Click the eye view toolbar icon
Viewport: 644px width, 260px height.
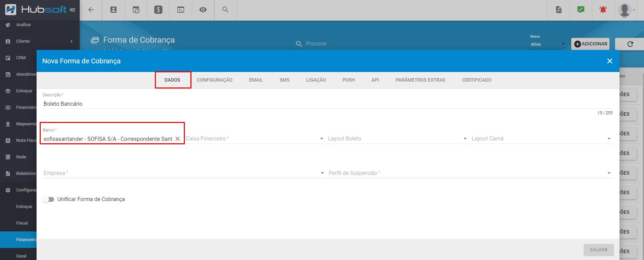tap(203, 10)
